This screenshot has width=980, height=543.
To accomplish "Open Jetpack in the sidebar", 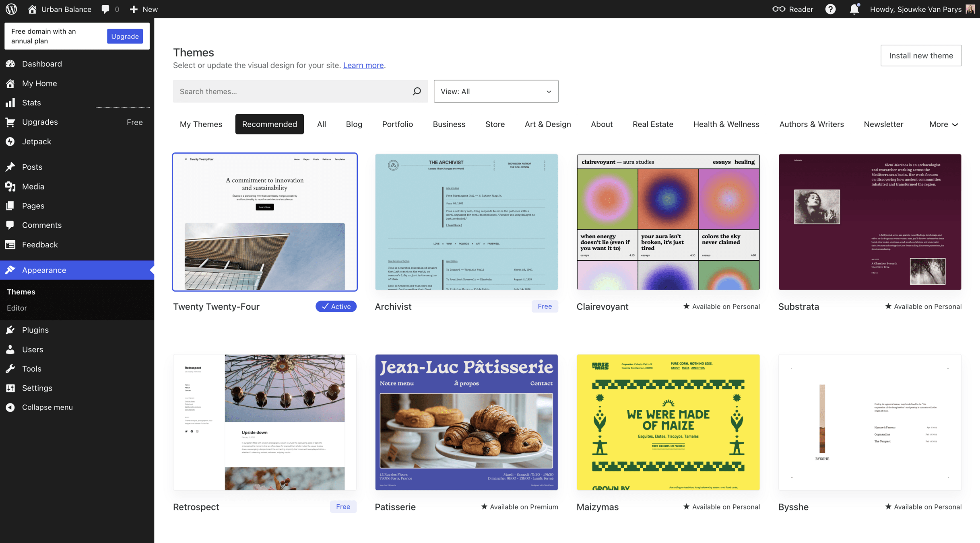I will 36,141.
